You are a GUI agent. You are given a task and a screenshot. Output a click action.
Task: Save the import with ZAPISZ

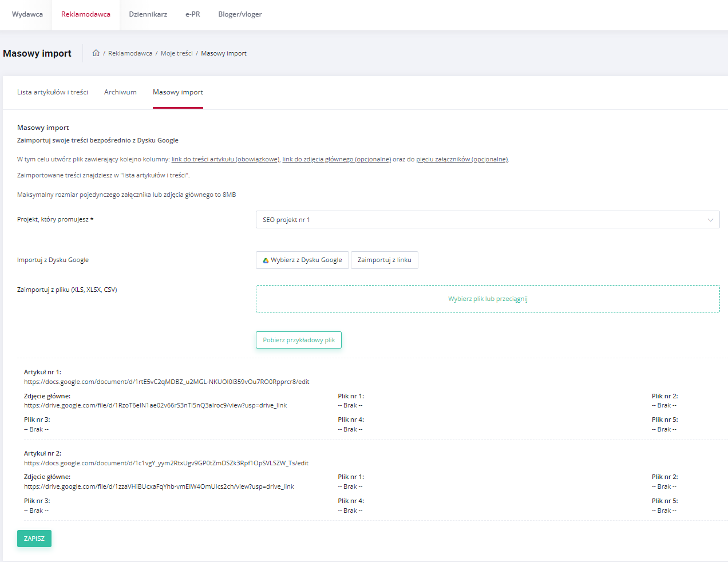pyautogui.click(x=34, y=539)
